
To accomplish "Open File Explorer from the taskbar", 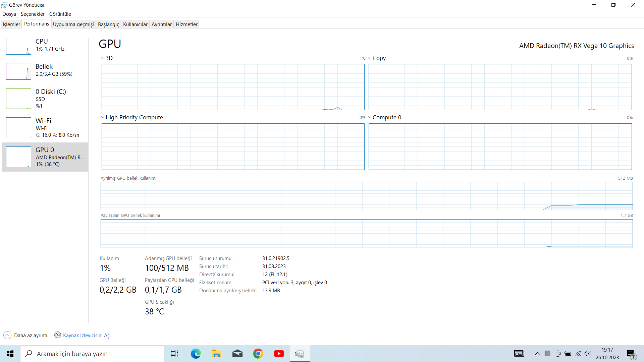I will (x=216, y=354).
